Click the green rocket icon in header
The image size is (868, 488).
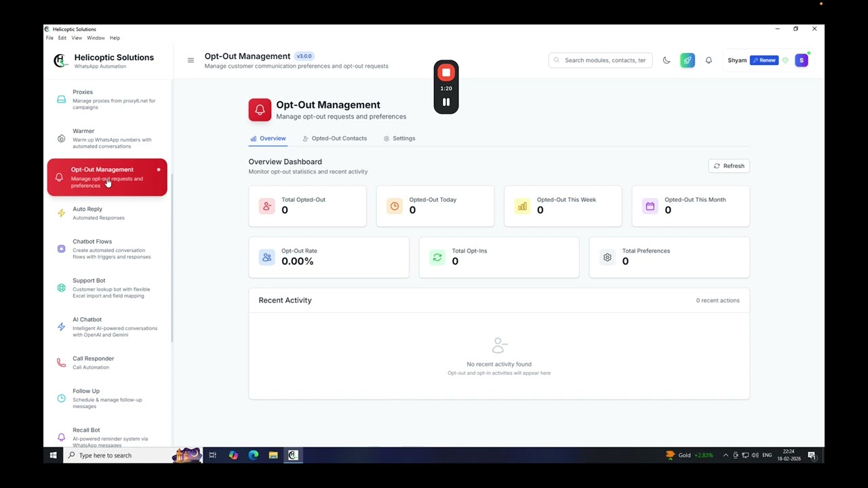688,60
